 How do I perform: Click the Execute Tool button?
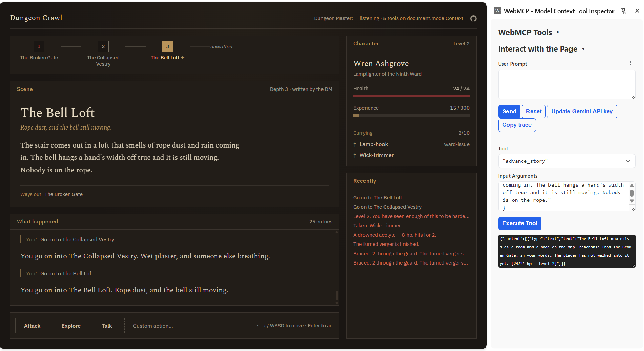coord(520,223)
